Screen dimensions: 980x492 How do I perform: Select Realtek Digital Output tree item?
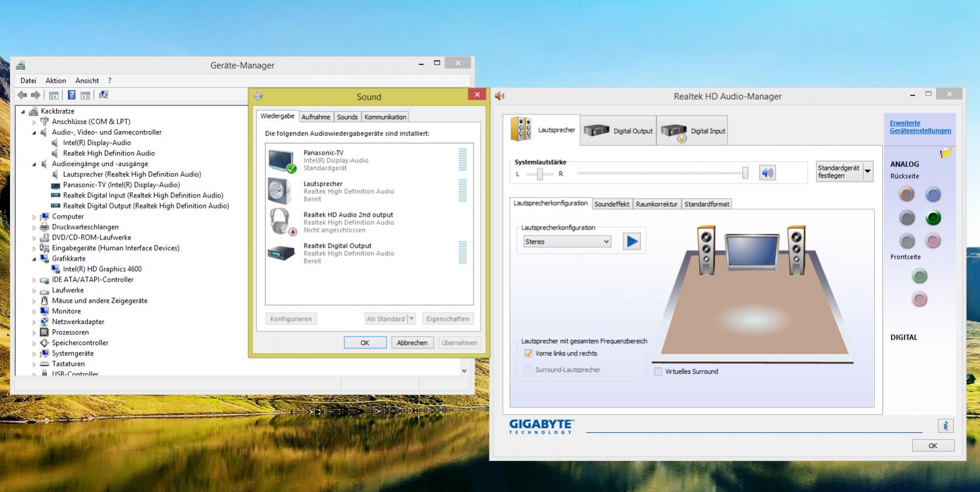(x=146, y=206)
